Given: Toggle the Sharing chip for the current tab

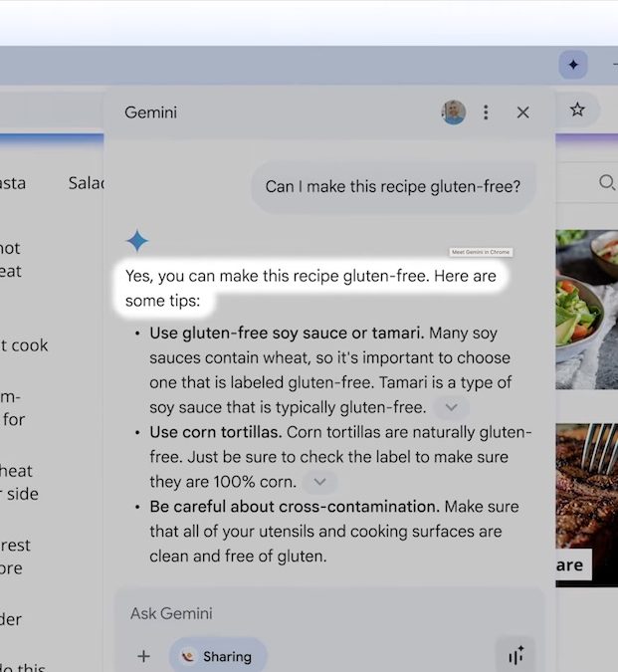Looking at the screenshot, I should (x=217, y=656).
